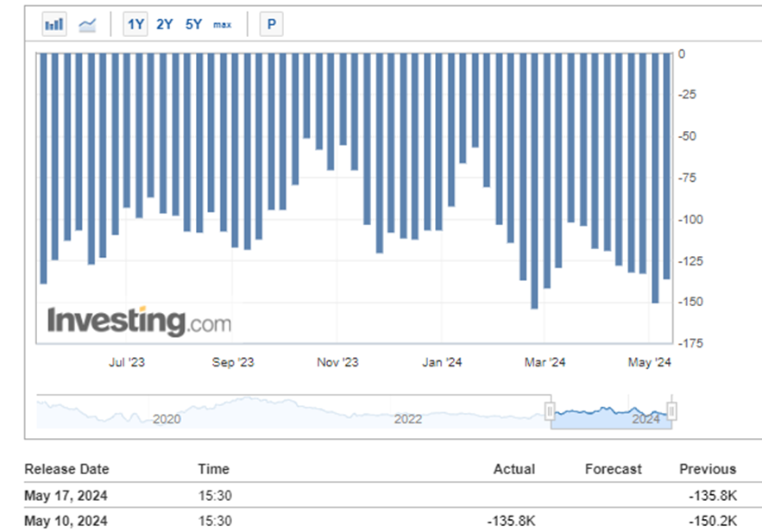Screen dimensions: 762x532
Task: Click the -50 y-axis label
Action: (687, 136)
